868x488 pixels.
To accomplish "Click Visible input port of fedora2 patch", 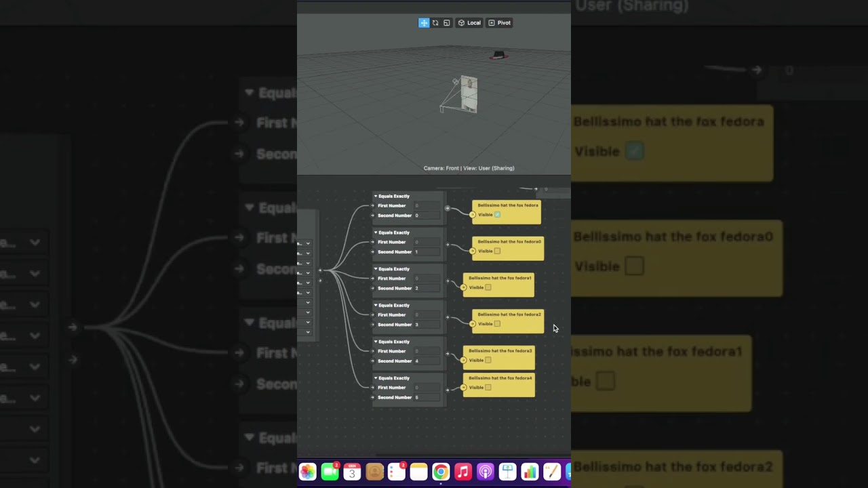I will pyautogui.click(x=473, y=324).
